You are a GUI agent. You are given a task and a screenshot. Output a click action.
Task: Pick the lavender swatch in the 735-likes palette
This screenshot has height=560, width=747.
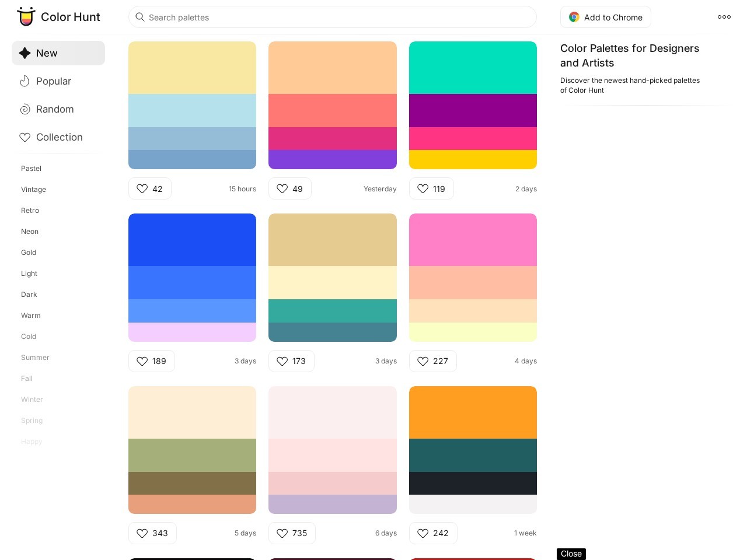(333, 504)
